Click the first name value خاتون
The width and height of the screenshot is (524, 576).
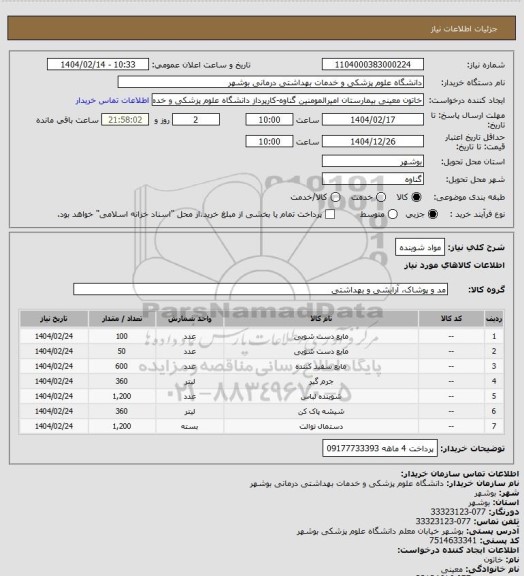492,560
